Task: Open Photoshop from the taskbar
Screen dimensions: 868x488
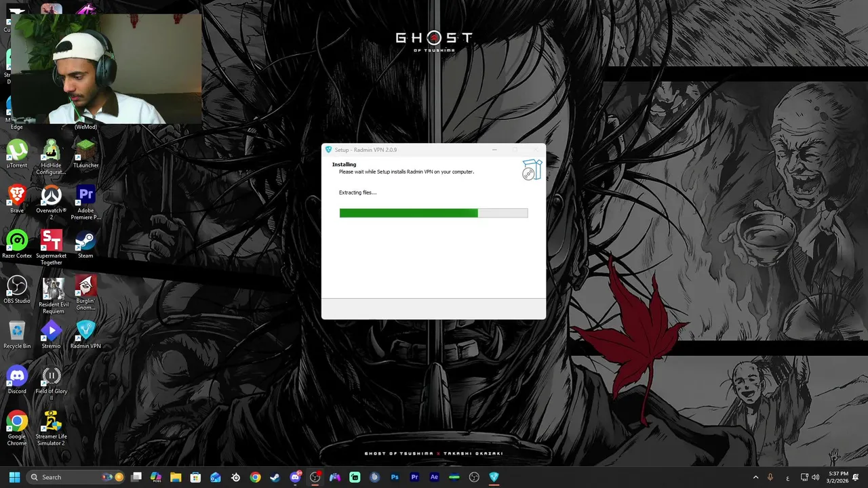Action: (395, 477)
